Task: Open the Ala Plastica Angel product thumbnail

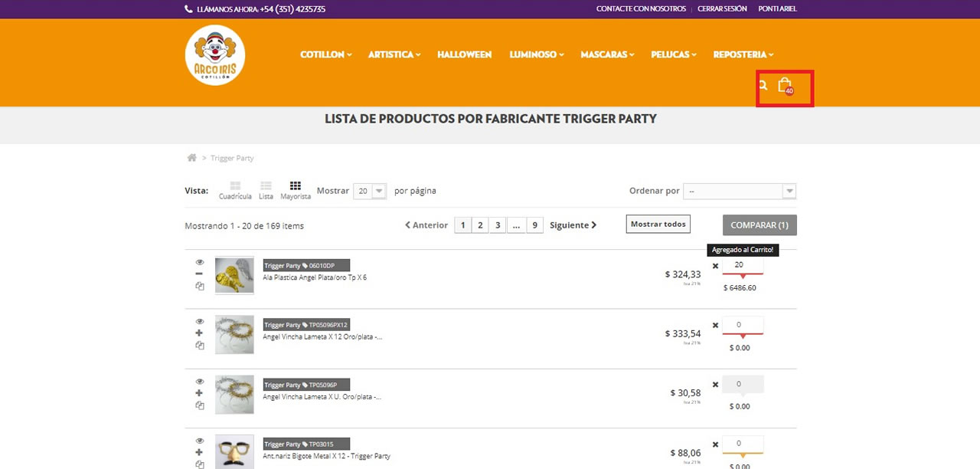Action: (234, 276)
